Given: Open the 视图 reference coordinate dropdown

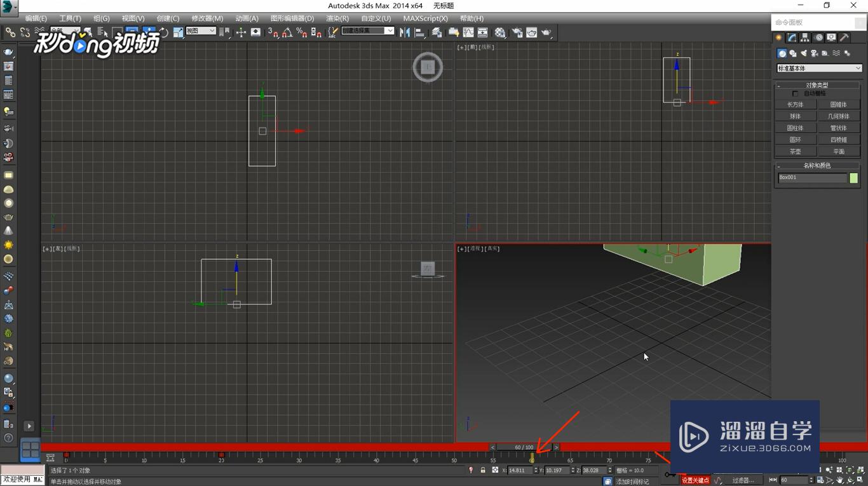Looking at the screenshot, I should (x=201, y=30).
